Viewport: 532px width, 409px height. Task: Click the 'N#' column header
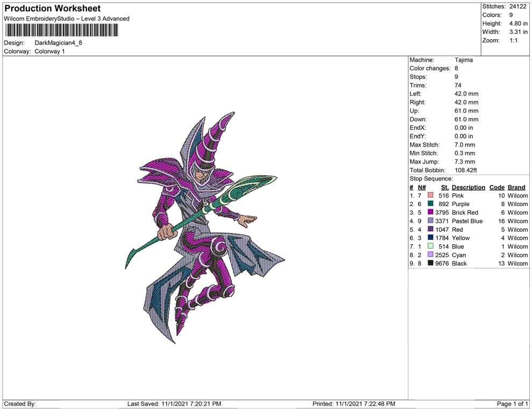point(422,187)
